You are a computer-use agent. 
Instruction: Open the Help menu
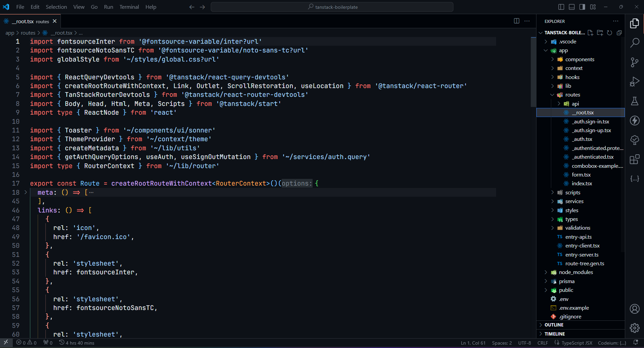(x=151, y=7)
